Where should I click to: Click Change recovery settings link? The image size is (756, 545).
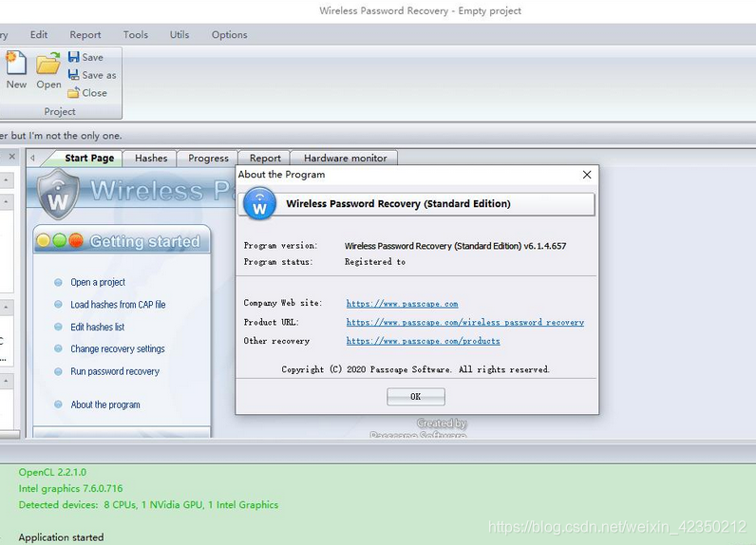click(118, 348)
